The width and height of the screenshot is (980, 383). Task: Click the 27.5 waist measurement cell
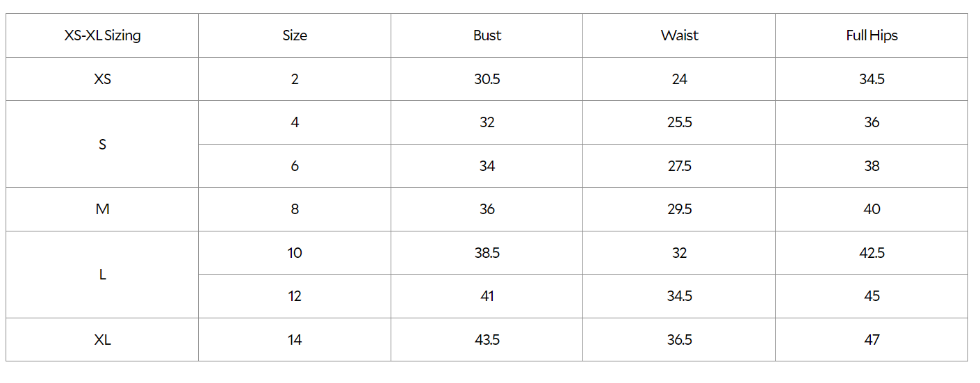[679, 166]
